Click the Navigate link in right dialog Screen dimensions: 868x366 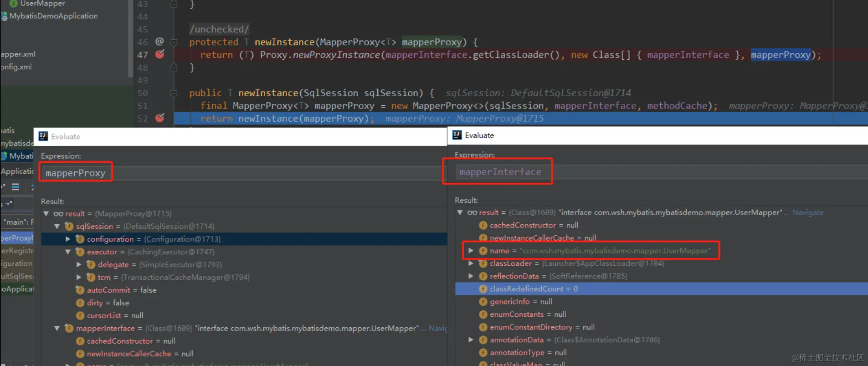click(x=807, y=212)
